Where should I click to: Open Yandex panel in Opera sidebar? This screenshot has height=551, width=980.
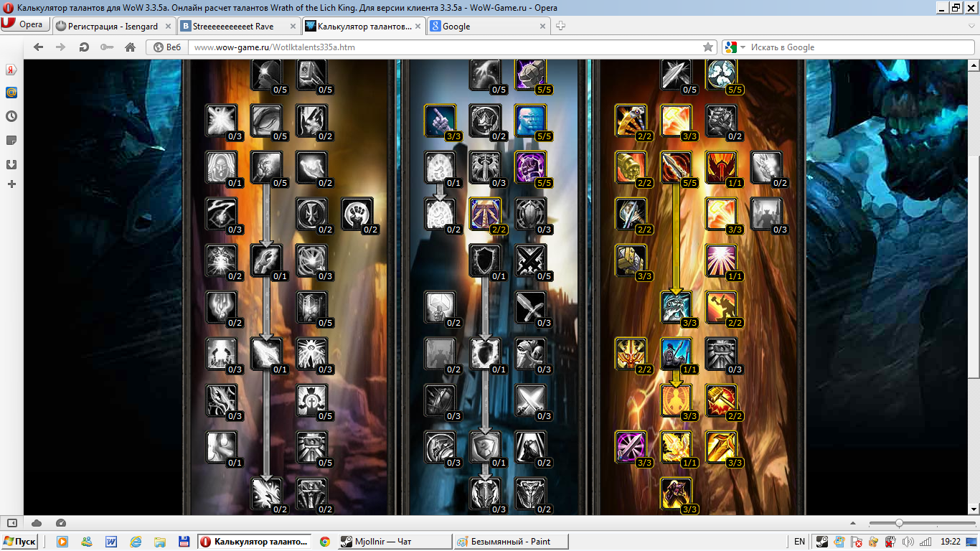(x=11, y=70)
